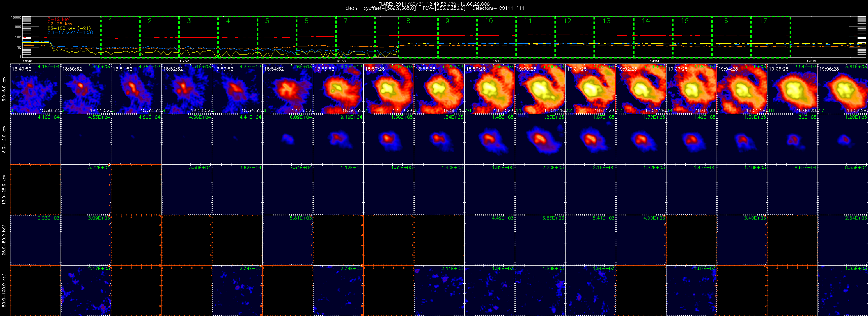Click the 'clean' algorithm label in header
The image size is (868, 316).
click(351, 8)
